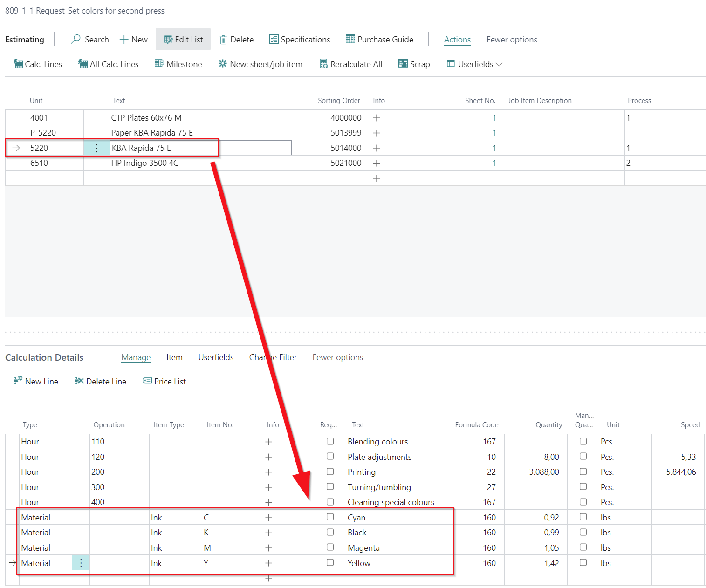Click Info plus for HP Indigo row
Viewport: 706px width, 588px height.
[377, 163]
